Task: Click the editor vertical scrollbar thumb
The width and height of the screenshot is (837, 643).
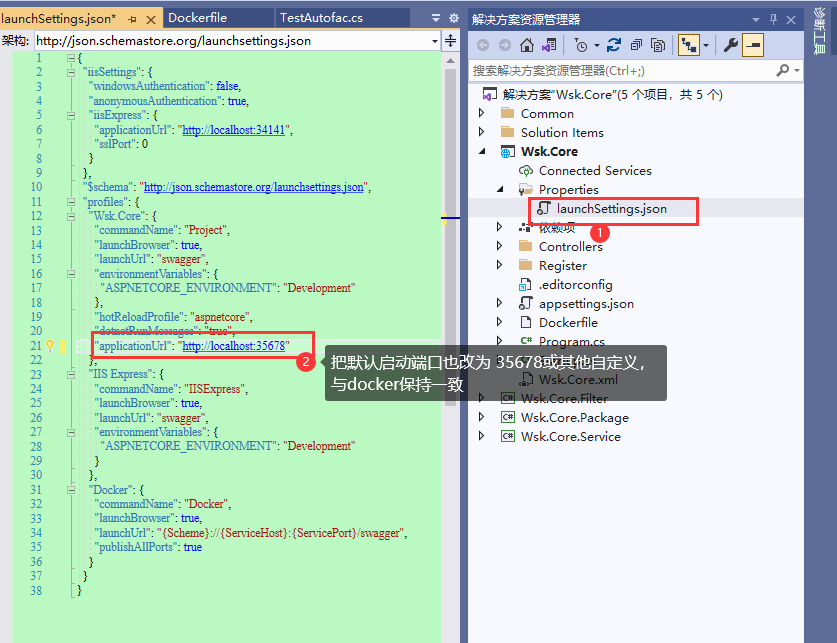Action: (x=451, y=237)
